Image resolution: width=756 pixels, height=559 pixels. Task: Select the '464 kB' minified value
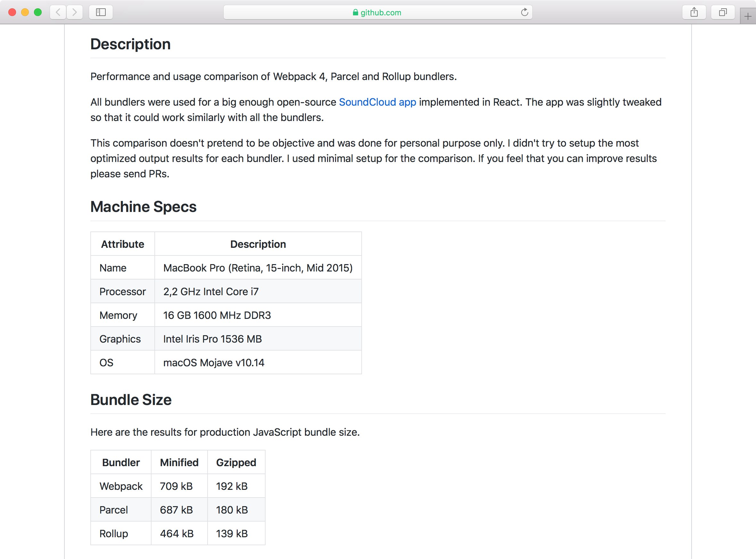coord(179,533)
